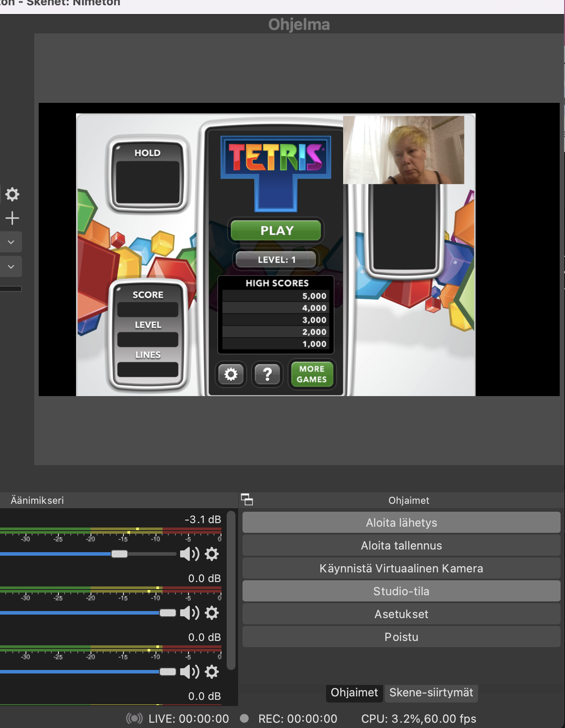Toggle mute on the third mixer channel
Screen dimensions: 565x728
(189, 672)
